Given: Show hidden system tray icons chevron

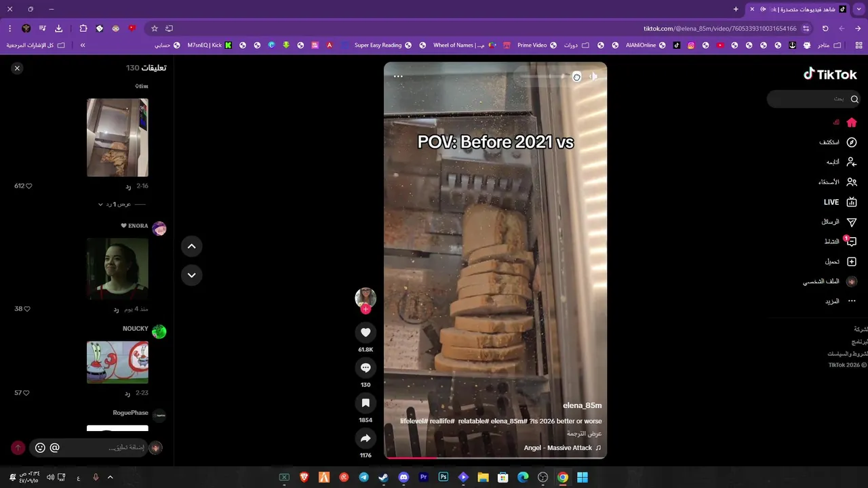Looking at the screenshot, I should 110,477.
